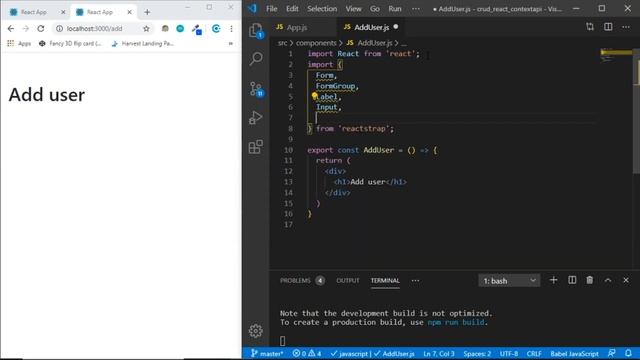Close the terminal panel
Screen dimensions: 640x360
tap(626, 280)
